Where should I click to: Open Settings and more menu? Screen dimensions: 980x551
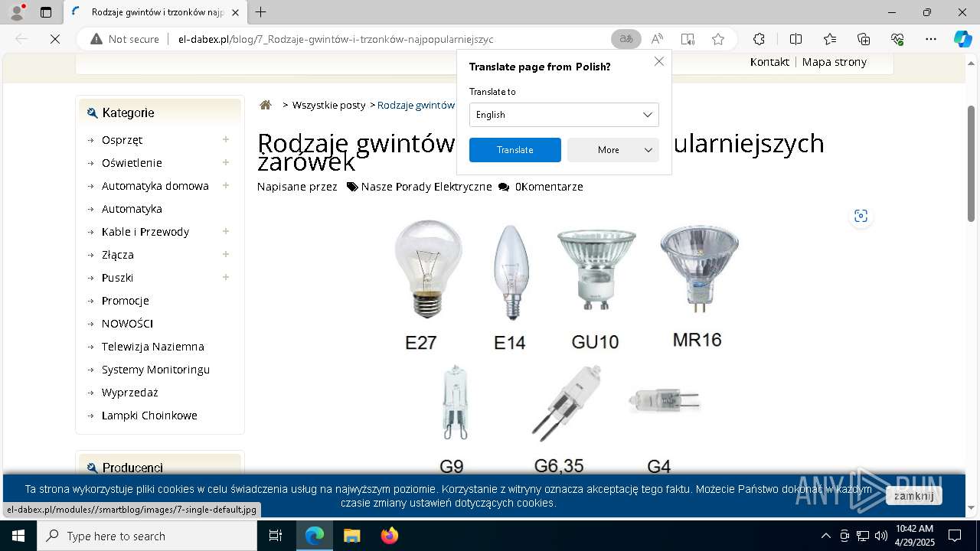coord(931,39)
